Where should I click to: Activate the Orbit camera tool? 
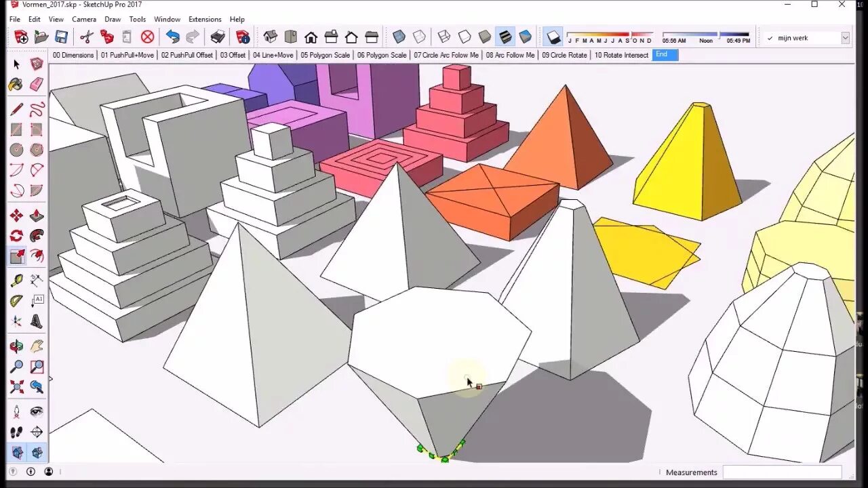click(x=17, y=347)
